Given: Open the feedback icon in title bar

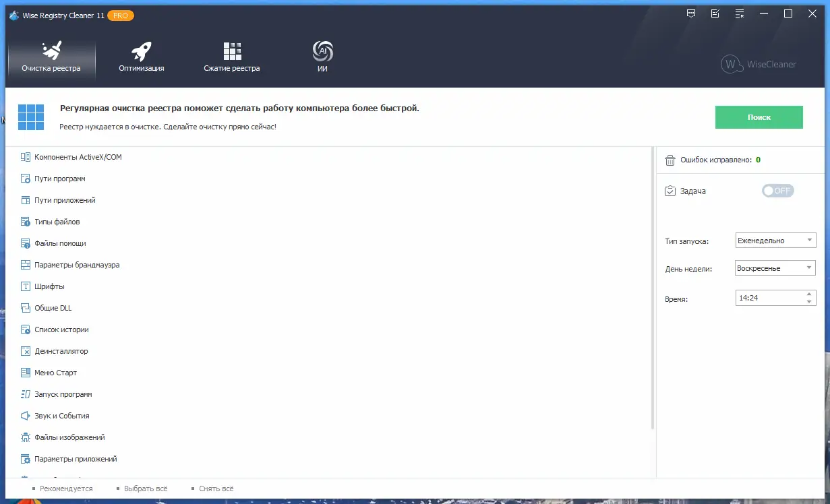Looking at the screenshot, I should pyautogui.click(x=691, y=13).
